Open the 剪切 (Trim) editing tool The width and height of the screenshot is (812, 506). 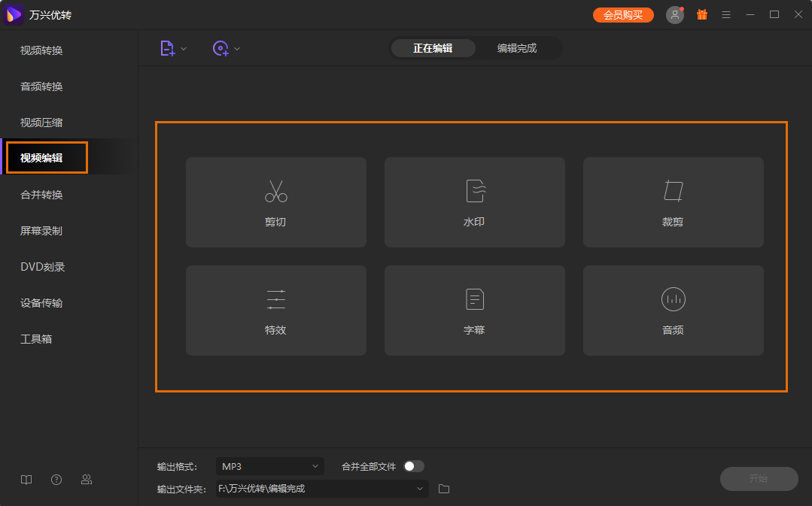click(275, 201)
